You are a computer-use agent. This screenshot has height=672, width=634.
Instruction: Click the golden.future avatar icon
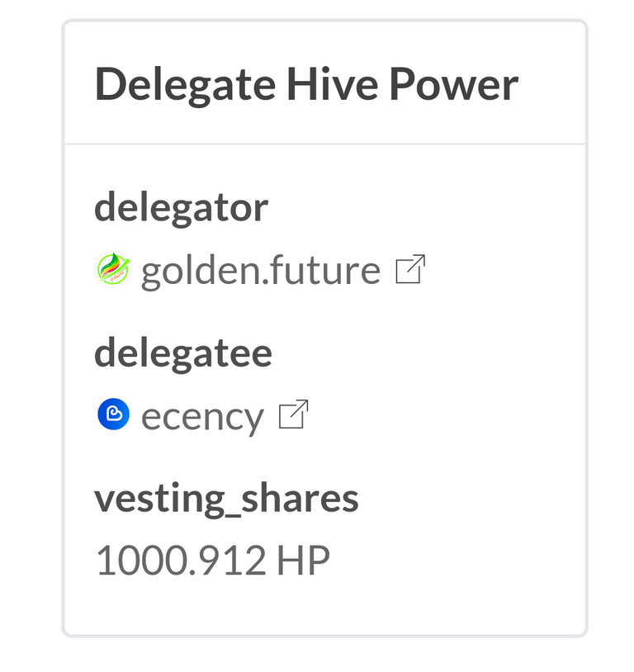(113, 269)
